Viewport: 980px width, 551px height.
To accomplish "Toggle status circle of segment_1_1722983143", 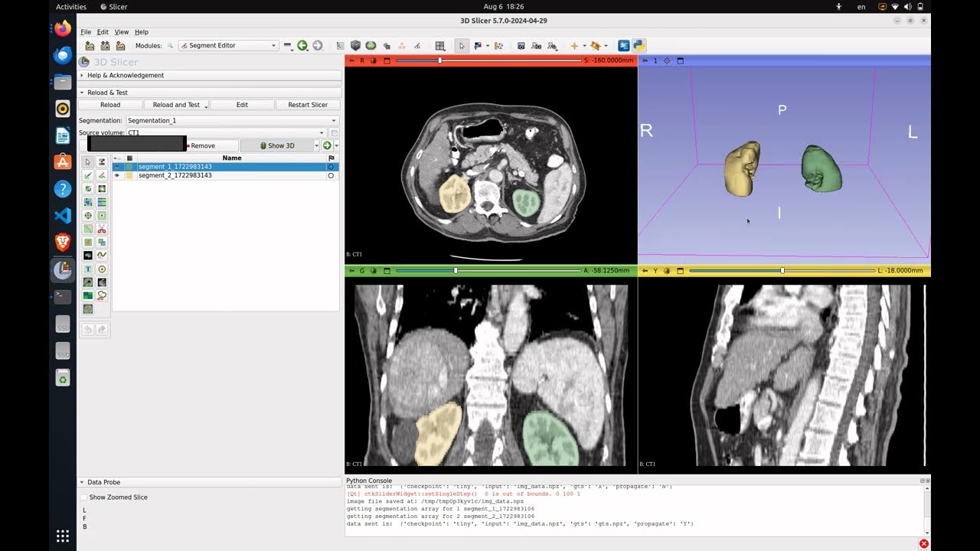I will pyautogui.click(x=331, y=167).
